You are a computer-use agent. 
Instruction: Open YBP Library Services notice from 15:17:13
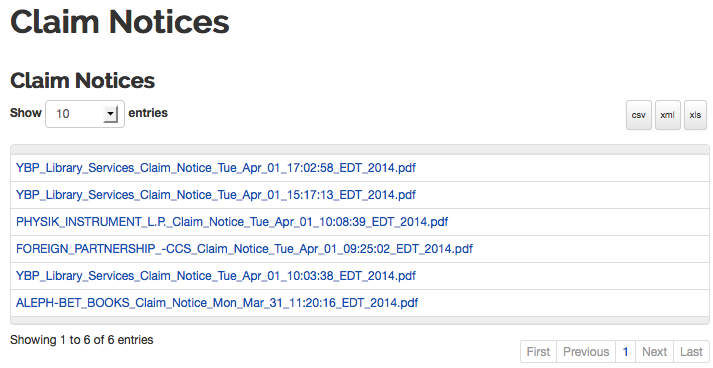pyautogui.click(x=216, y=195)
